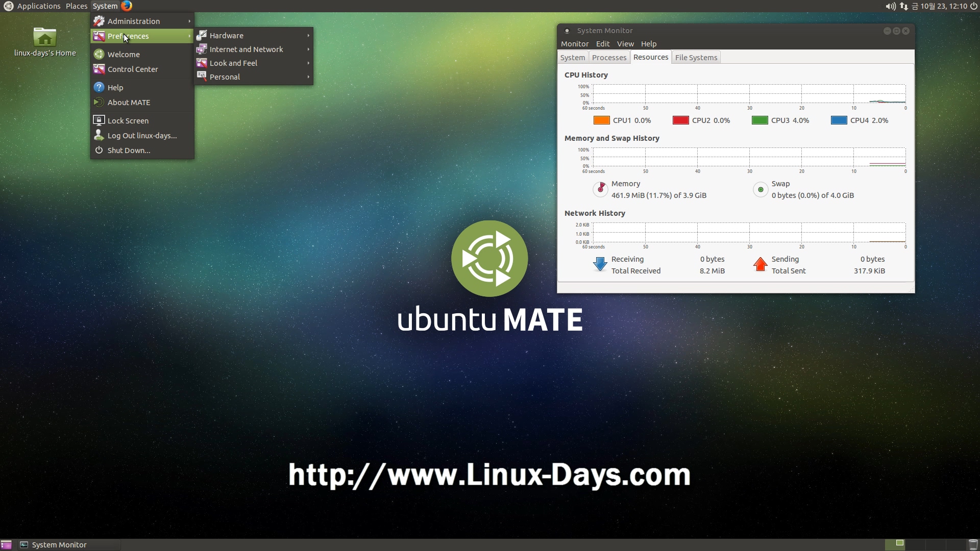Click the Log Out user icon

(x=99, y=135)
